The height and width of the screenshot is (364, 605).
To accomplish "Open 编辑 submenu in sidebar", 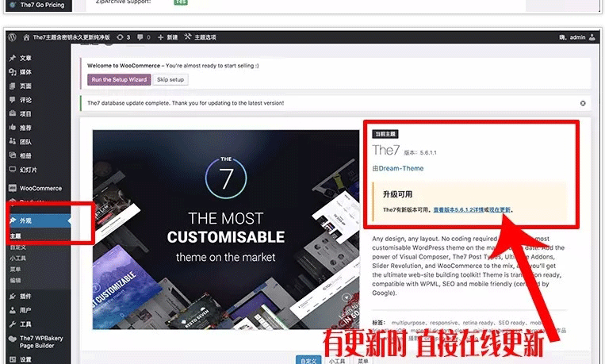I will coord(16,281).
